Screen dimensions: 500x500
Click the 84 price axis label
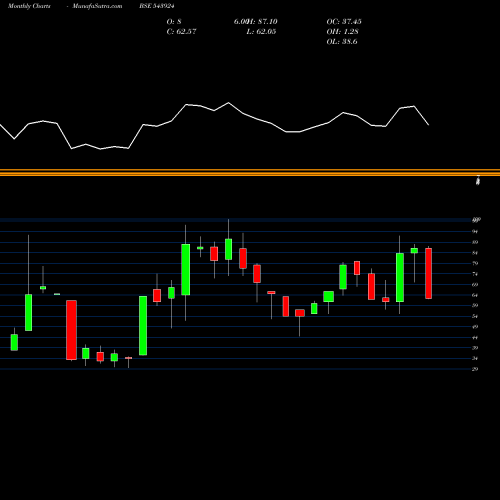pos(475,253)
